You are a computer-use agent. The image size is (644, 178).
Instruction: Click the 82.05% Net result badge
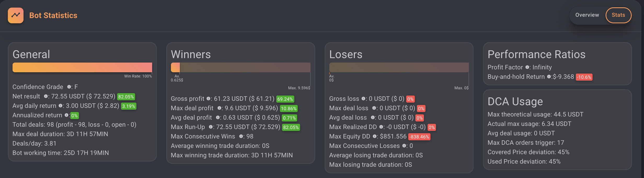click(126, 97)
